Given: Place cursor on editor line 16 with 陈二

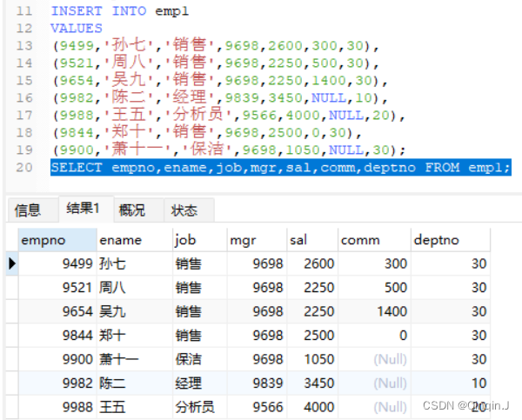Looking at the screenshot, I should [x=220, y=98].
